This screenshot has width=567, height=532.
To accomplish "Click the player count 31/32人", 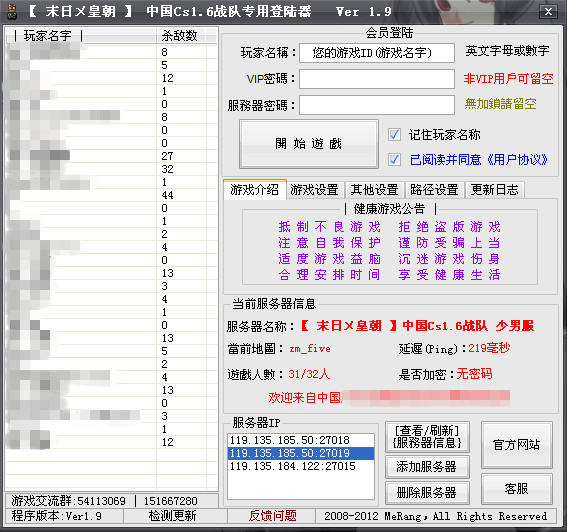I will tap(309, 374).
